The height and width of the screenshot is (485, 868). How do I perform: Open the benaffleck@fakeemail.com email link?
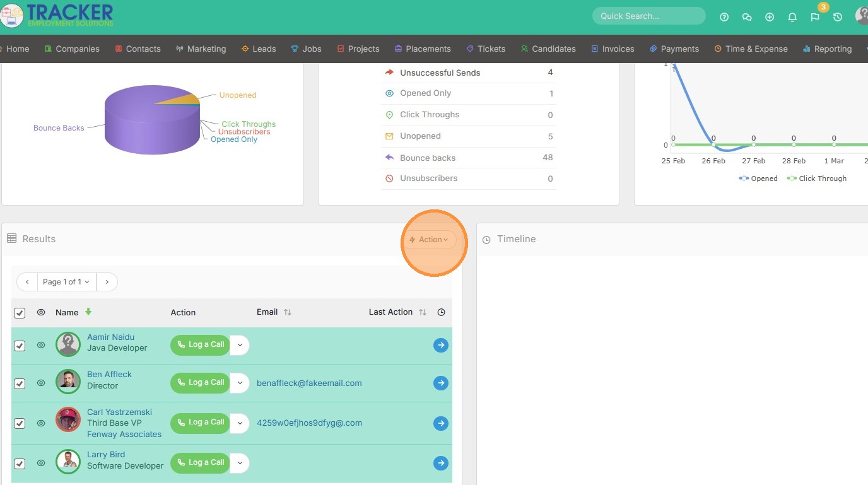pyautogui.click(x=309, y=383)
